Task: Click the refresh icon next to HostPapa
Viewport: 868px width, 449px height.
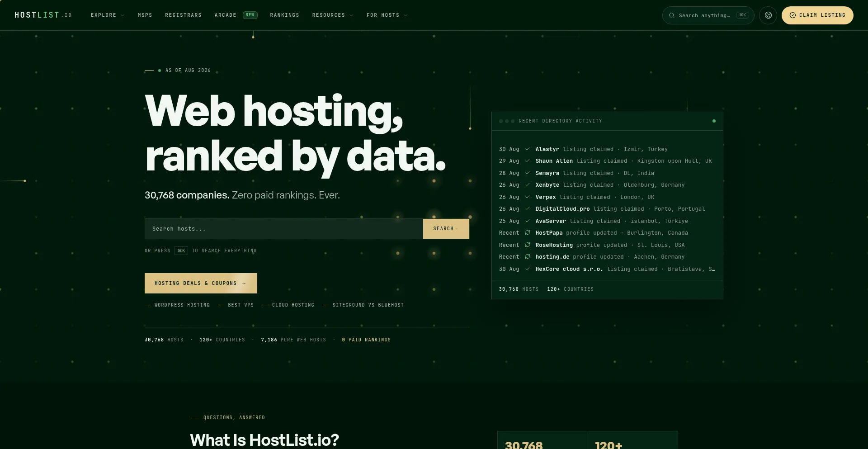Action: [527, 232]
